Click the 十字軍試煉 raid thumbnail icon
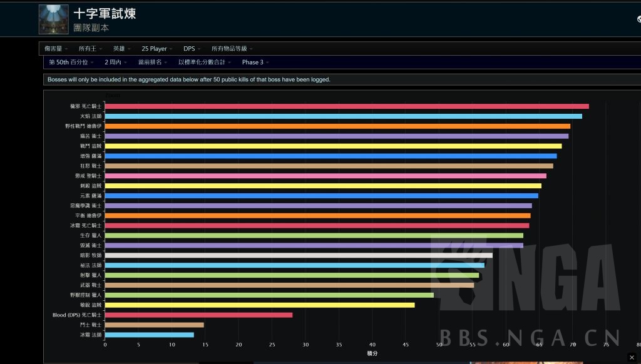Image resolution: width=641 pixels, height=364 pixels. tap(54, 19)
